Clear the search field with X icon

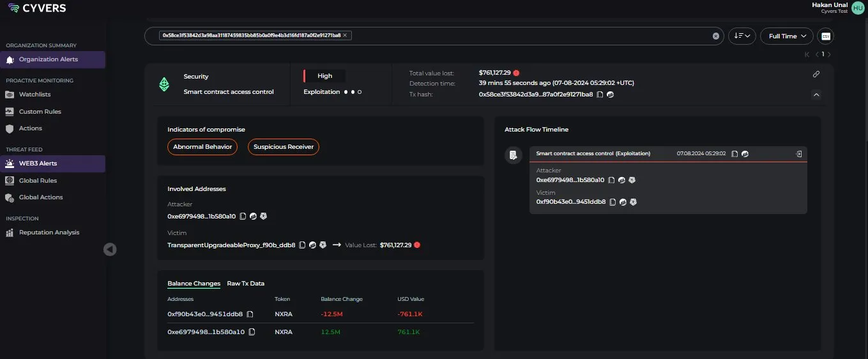716,36
